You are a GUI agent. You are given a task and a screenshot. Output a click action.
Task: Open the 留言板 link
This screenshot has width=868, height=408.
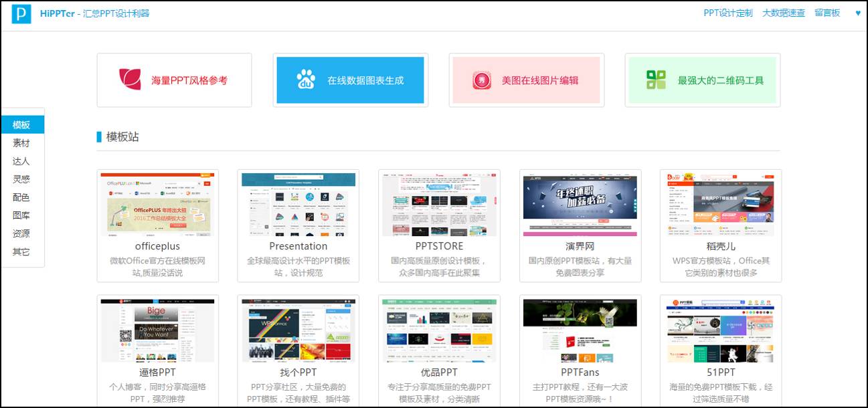pos(827,13)
